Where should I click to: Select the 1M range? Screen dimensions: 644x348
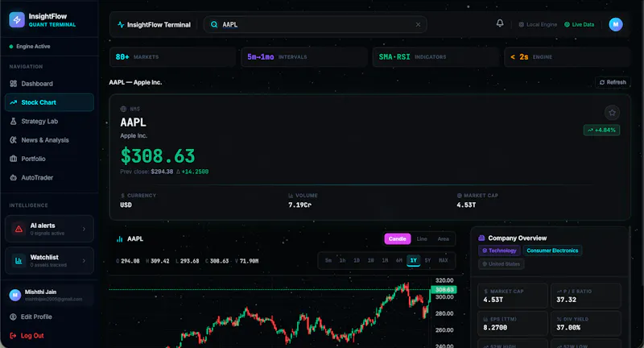click(385, 260)
